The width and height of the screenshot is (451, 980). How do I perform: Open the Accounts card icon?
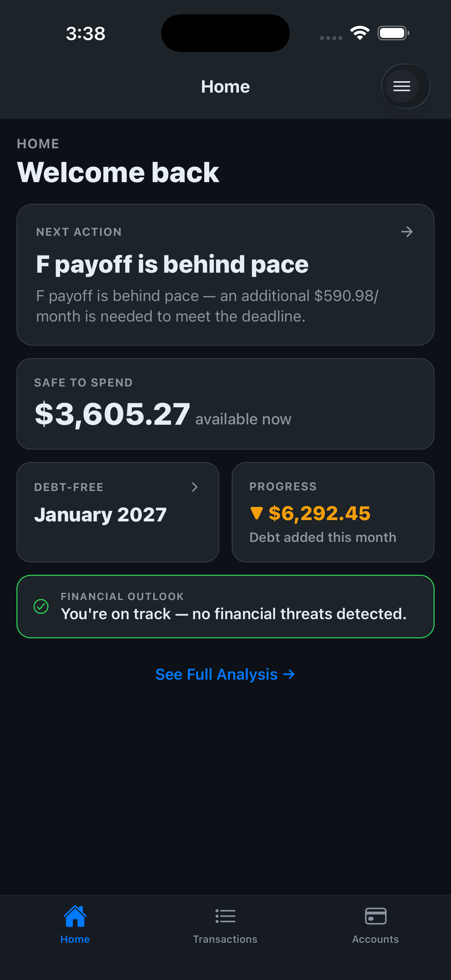[375, 916]
